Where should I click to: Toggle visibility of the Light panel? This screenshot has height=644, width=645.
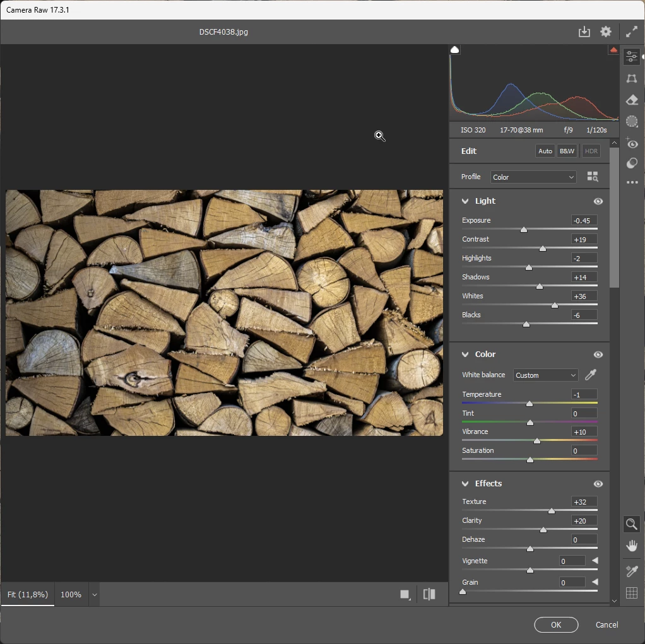coord(598,201)
